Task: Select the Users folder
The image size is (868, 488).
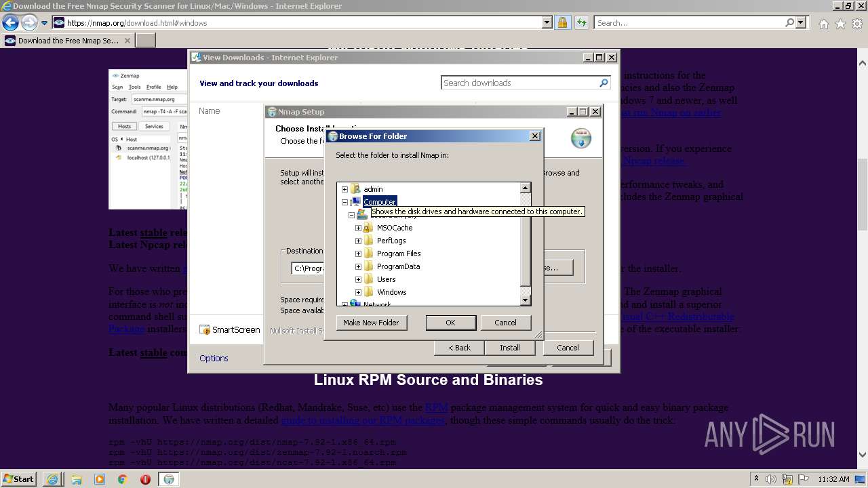Action: click(x=386, y=279)
